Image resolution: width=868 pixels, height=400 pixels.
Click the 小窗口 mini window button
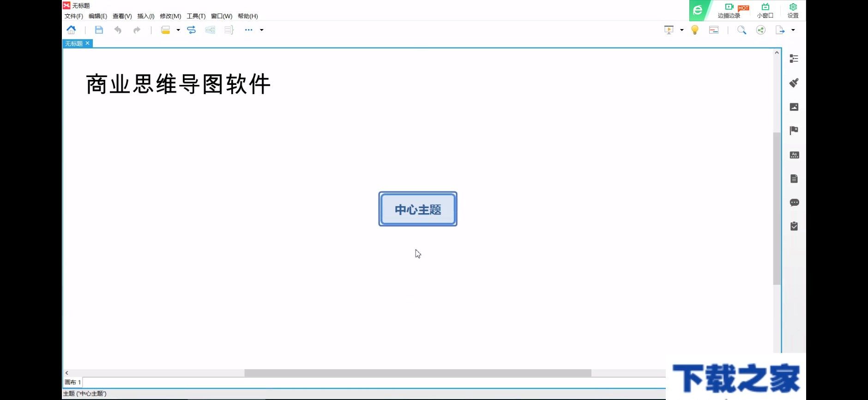pyautogui.click(x=765, y=11)
